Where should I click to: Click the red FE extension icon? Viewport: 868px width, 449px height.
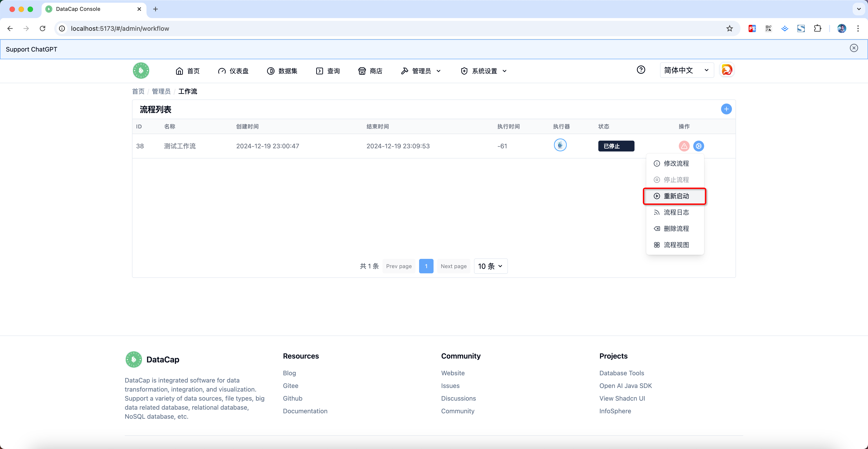752,29
